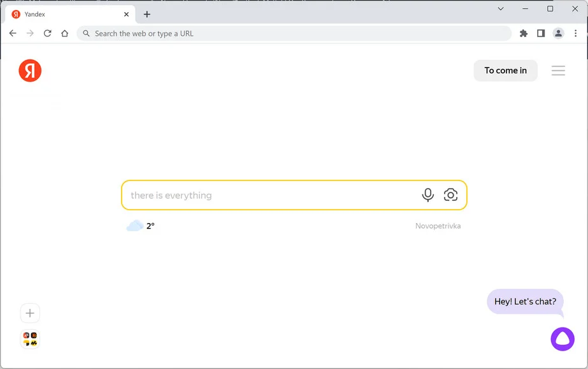Screen dimensions: 588x369
Task: Add a shortcut with the plus widget button
Action: 30,313
